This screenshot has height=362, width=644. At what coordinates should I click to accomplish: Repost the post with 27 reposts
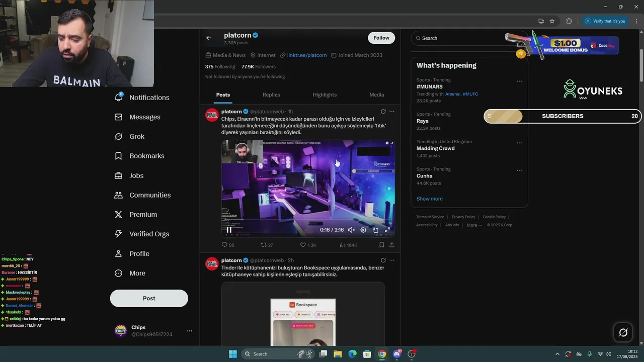coord(267,245)
